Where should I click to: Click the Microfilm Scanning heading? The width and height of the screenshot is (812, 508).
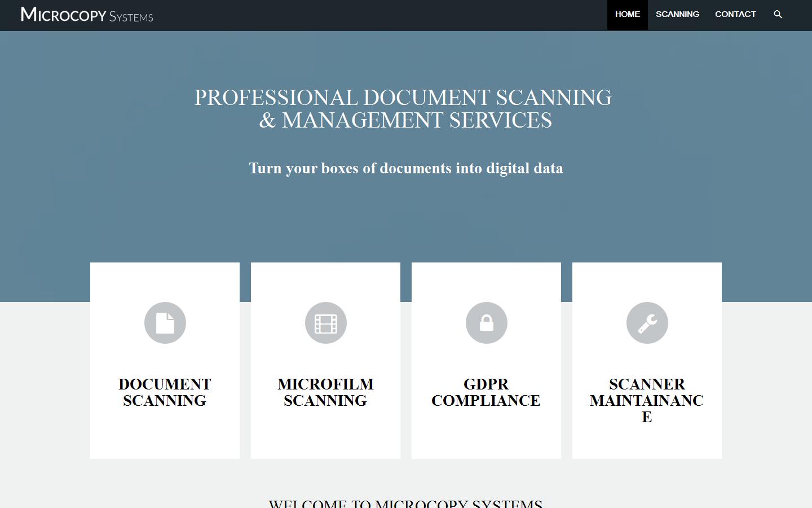point(325,392)
